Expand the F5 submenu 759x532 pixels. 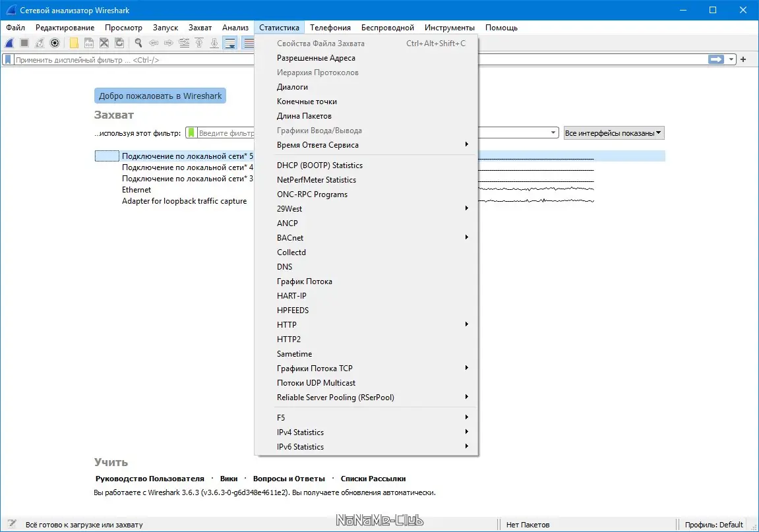[x=366, y=418]
